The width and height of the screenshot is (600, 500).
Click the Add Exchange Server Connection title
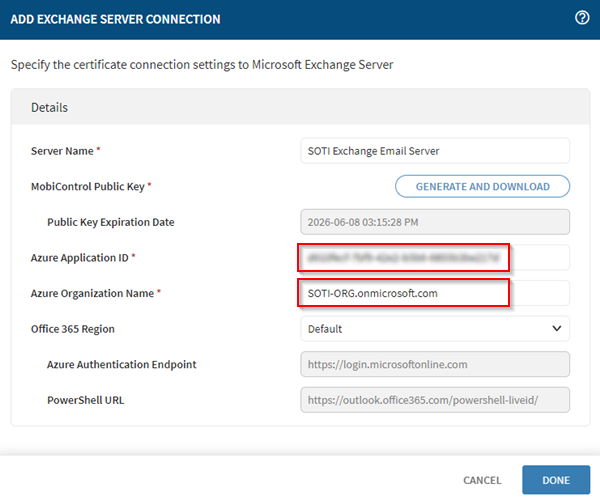pos(116,19)
